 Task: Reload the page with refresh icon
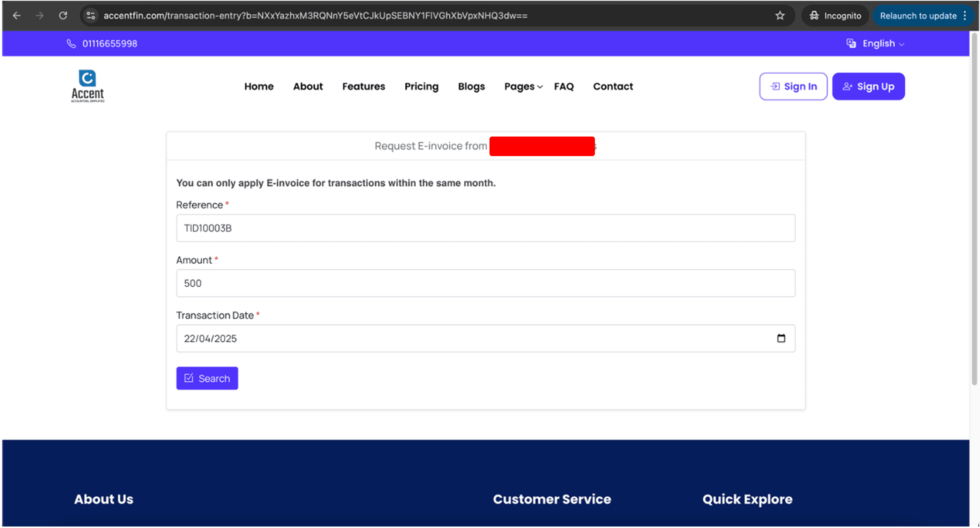point(63,16)
